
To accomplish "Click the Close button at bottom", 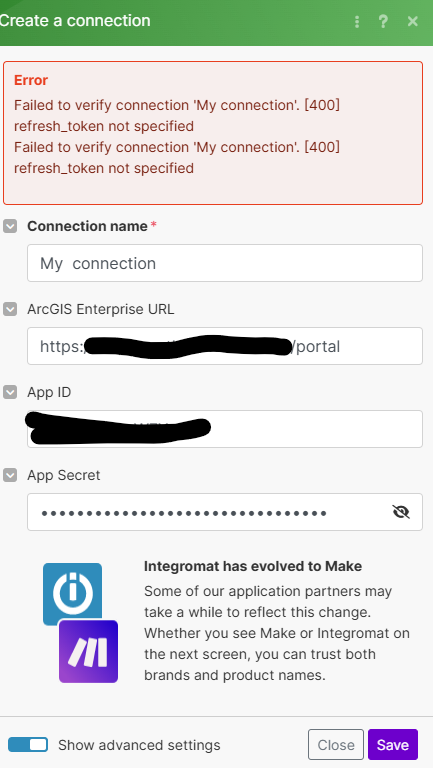I will click(336, 745).
